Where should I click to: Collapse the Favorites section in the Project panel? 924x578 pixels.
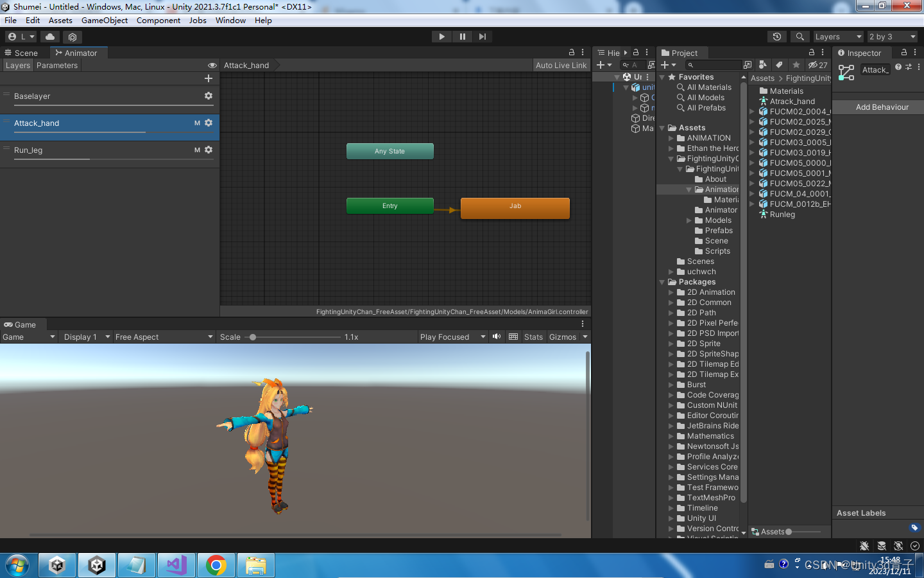point(662,77)
